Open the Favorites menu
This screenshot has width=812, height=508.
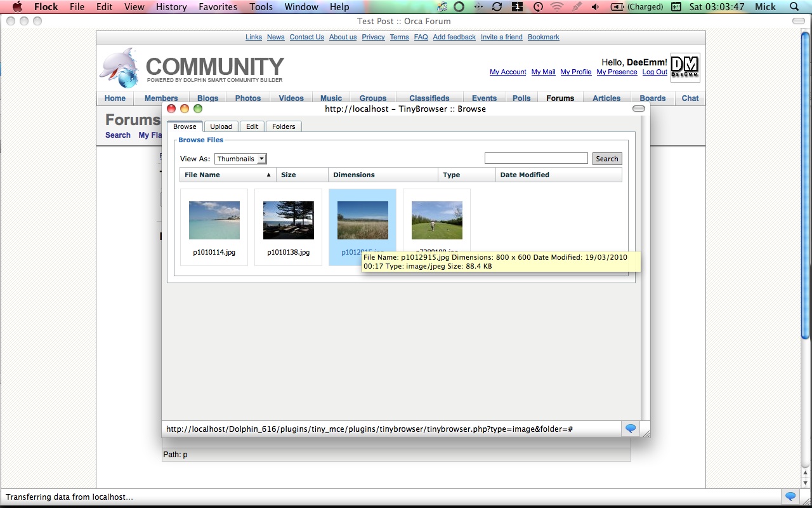pos(218,6)
